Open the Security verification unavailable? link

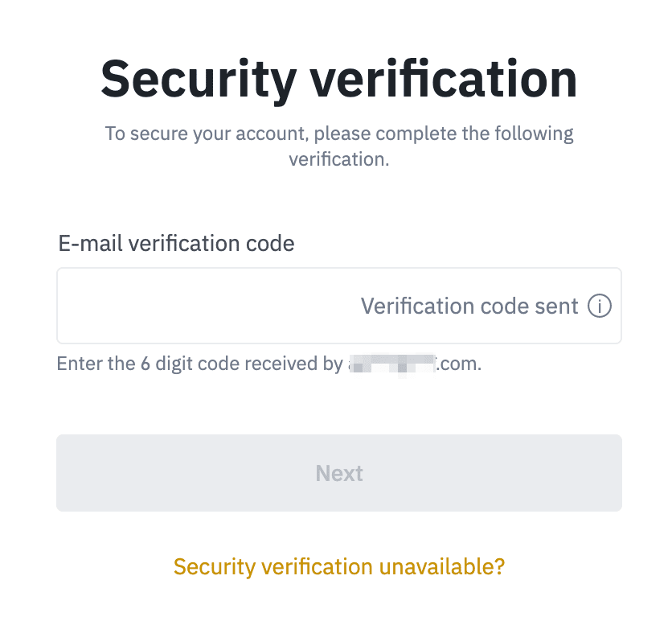338,566
